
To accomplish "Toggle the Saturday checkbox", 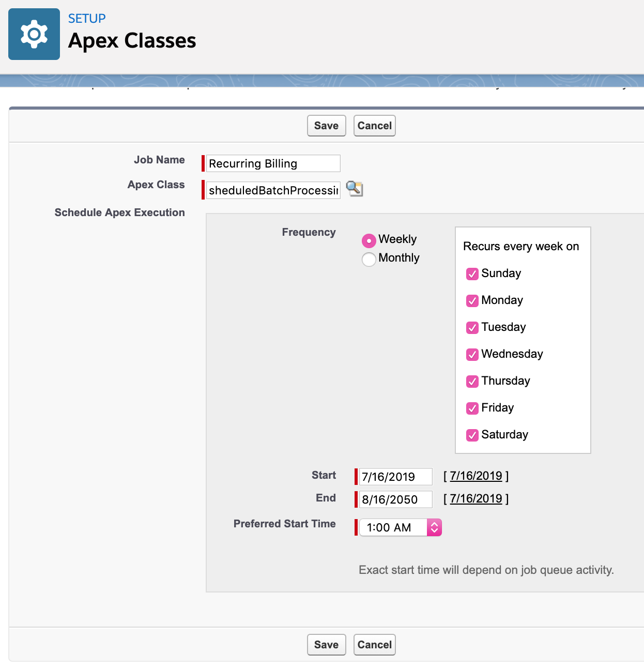I will [472, 435].
